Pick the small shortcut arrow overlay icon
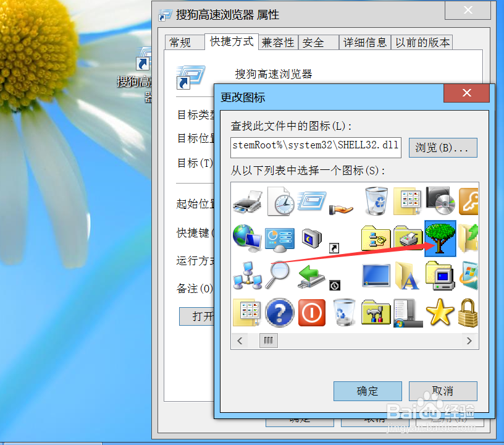 (334, 248)
